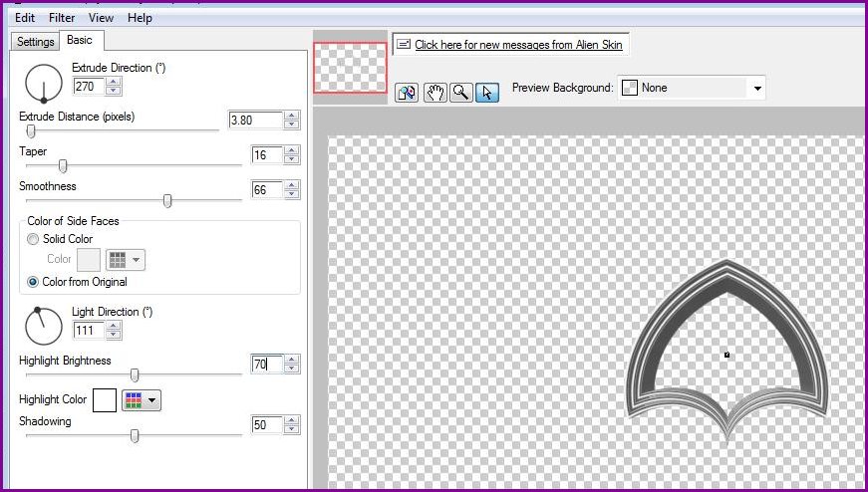The image size is (868, 492).
Task: Select the Zoom magnifier tool
Action: pos(460,93)
